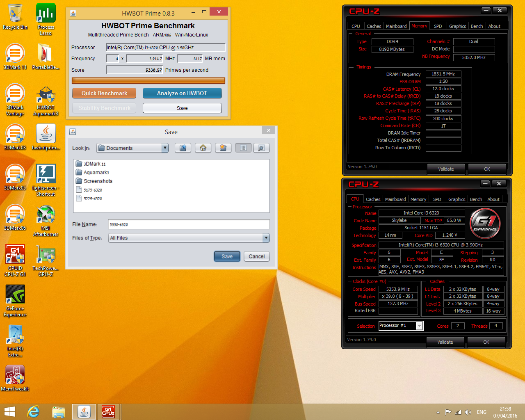Open volume control in system tray
The width and height of the screenshot is (525, 420).
468,412
